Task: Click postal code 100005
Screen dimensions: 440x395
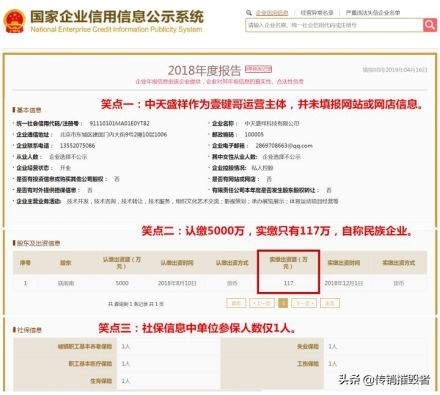Action: pos(254,135)
